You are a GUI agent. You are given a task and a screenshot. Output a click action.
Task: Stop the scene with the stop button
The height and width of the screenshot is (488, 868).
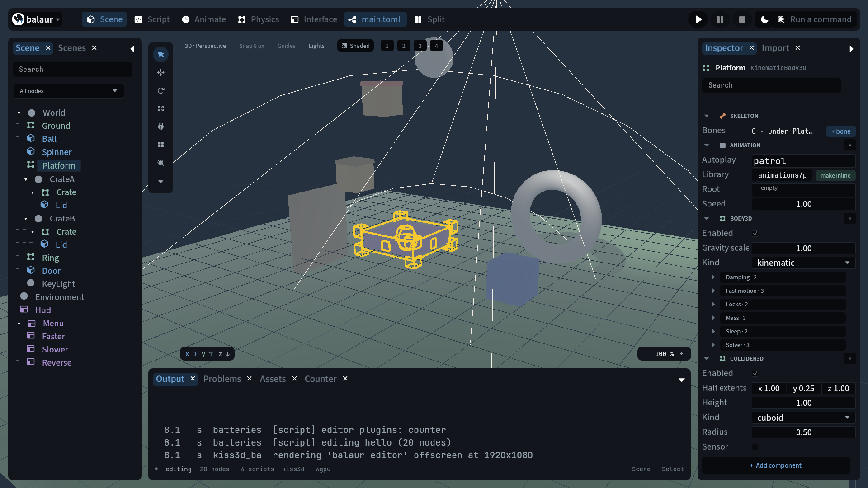(742, 19)
